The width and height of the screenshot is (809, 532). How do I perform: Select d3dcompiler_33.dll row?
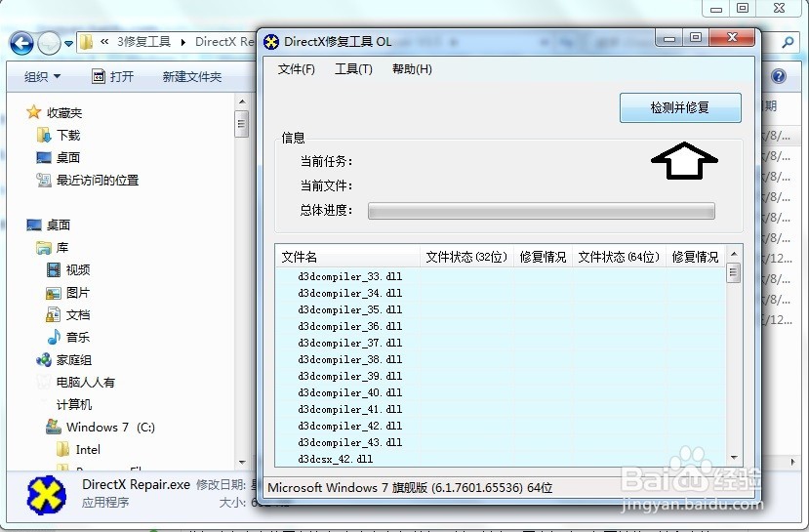click(x=501, y=276)
